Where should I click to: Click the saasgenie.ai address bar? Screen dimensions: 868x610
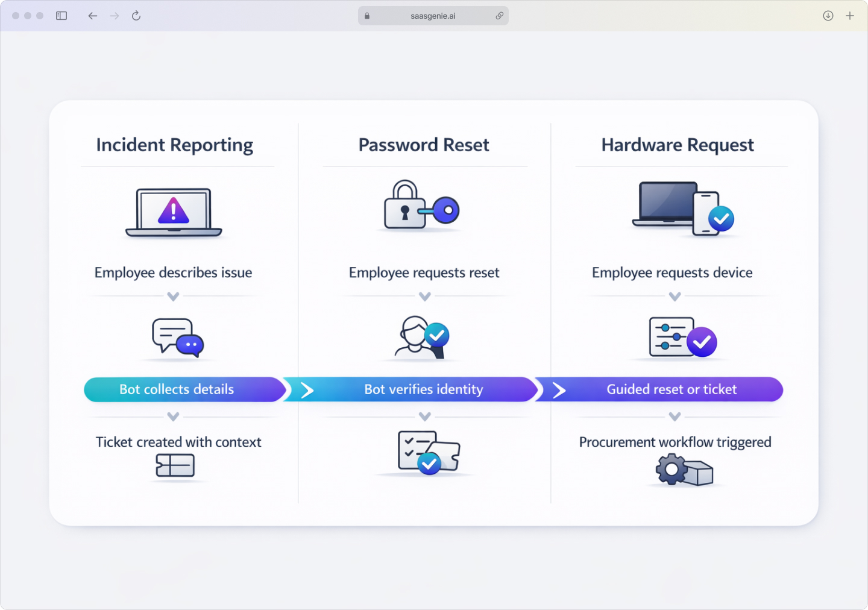click(433, 16)
